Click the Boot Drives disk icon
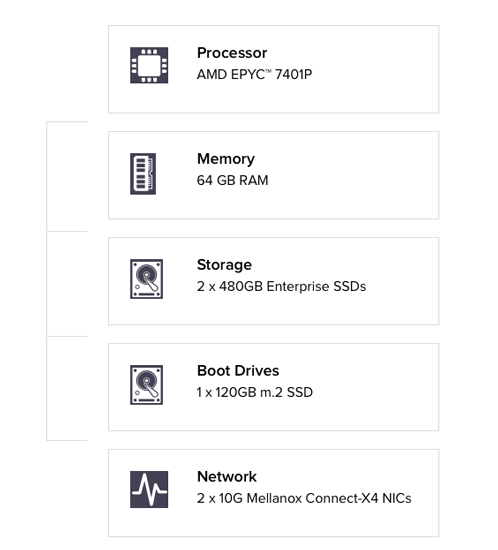 (147, 385)
